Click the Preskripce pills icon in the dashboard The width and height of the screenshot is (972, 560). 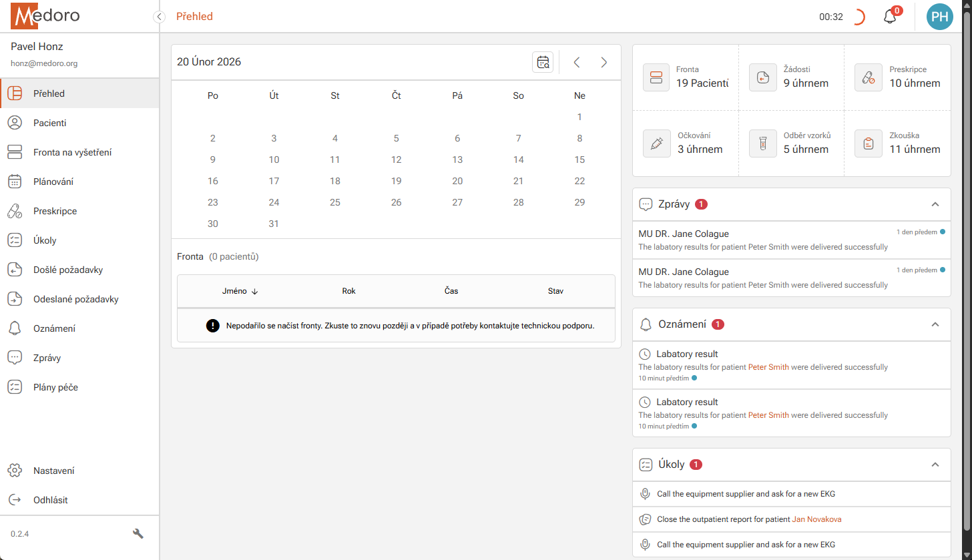[868, 77]
